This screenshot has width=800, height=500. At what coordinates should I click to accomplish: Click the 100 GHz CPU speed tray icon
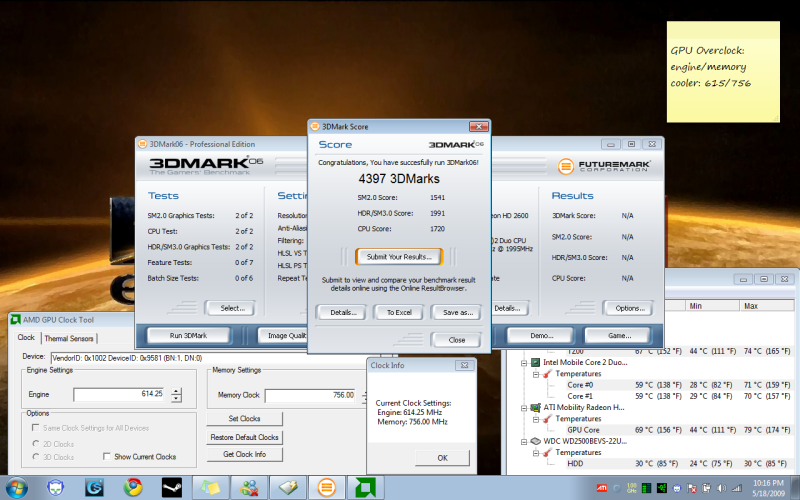(632, 488)
